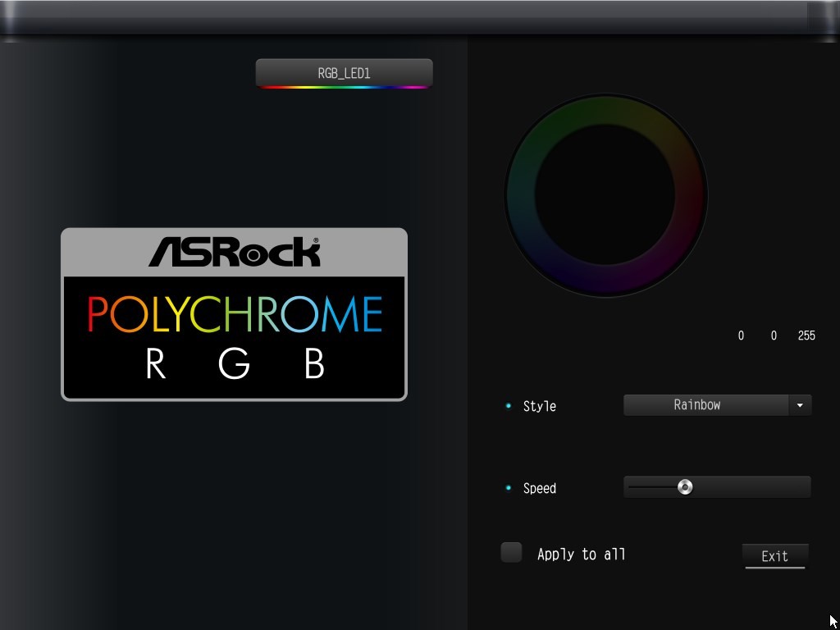This screenshot has height=630, width=840.
Task: Click the dark center of the color wheel
Action: 605,195
